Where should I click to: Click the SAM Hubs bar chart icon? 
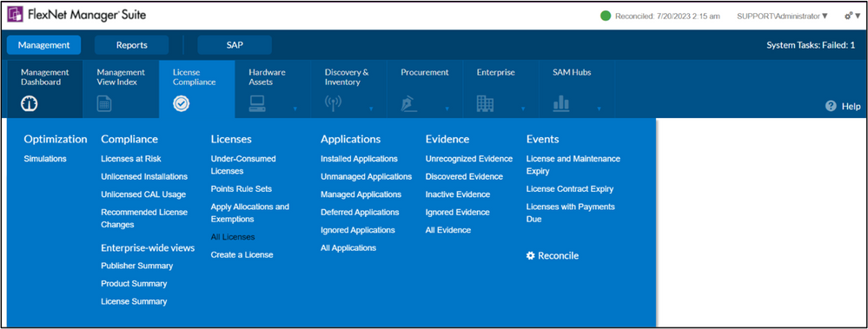tap(560, 103)
